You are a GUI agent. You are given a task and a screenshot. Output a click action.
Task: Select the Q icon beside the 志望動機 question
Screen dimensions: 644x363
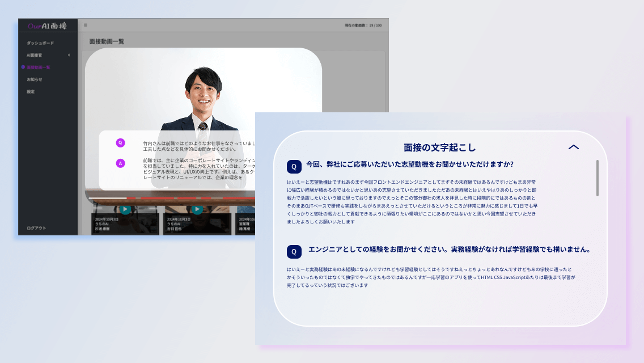pyautogui.click(x=293, y=166)
